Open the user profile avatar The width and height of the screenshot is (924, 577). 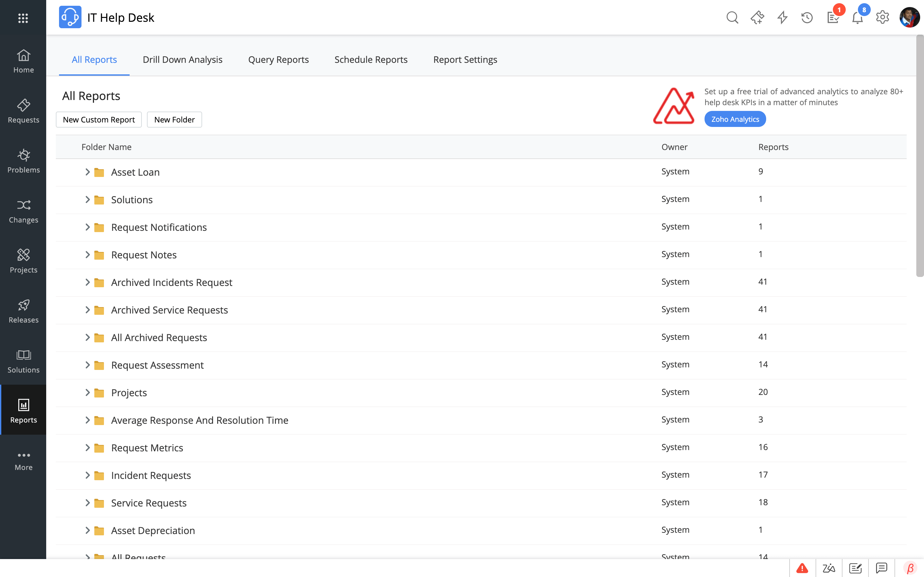pyautogui.click(x=909, y=18)
